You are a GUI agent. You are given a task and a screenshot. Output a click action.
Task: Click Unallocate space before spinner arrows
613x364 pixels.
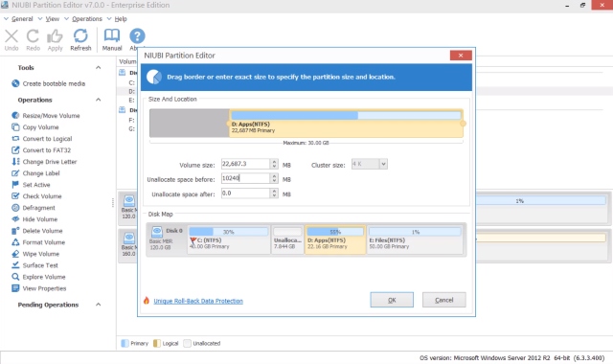point(275,178)
